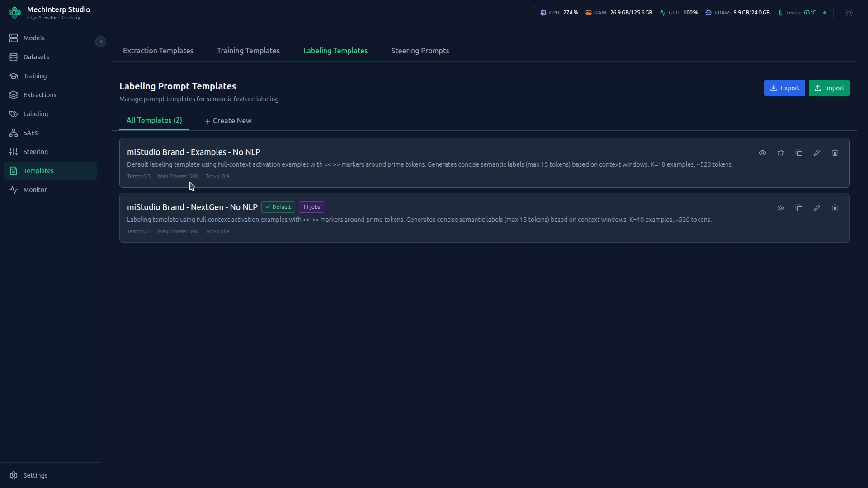Preview the NextGen - No NLP template

pyautogui.click(x=781, y=208)
